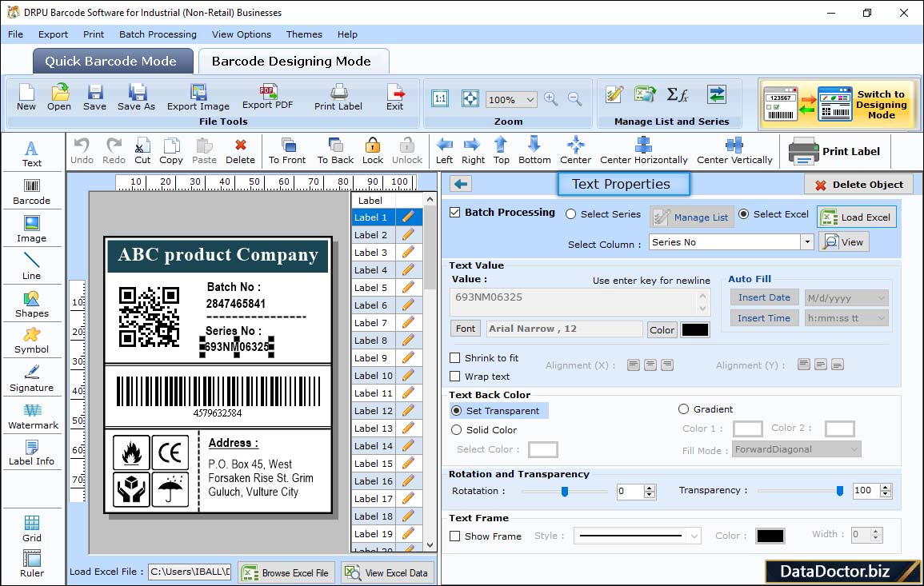Screen dimensions: 924x586
Task: Select the Set Transparent radio button
Action: [x=456, y=410]
